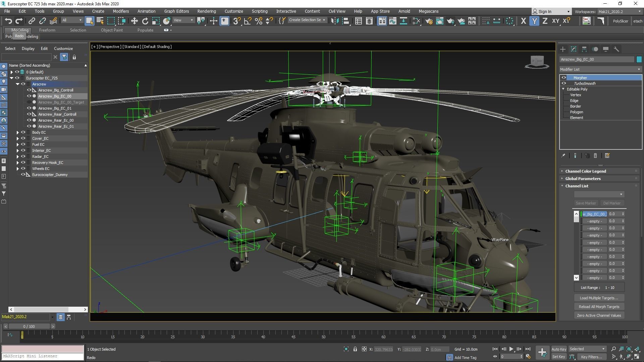Image resolution: width=644 pixels, height=362 pixels.
Task: Open the Modifier List dropdown
Action: coord(600,69)
